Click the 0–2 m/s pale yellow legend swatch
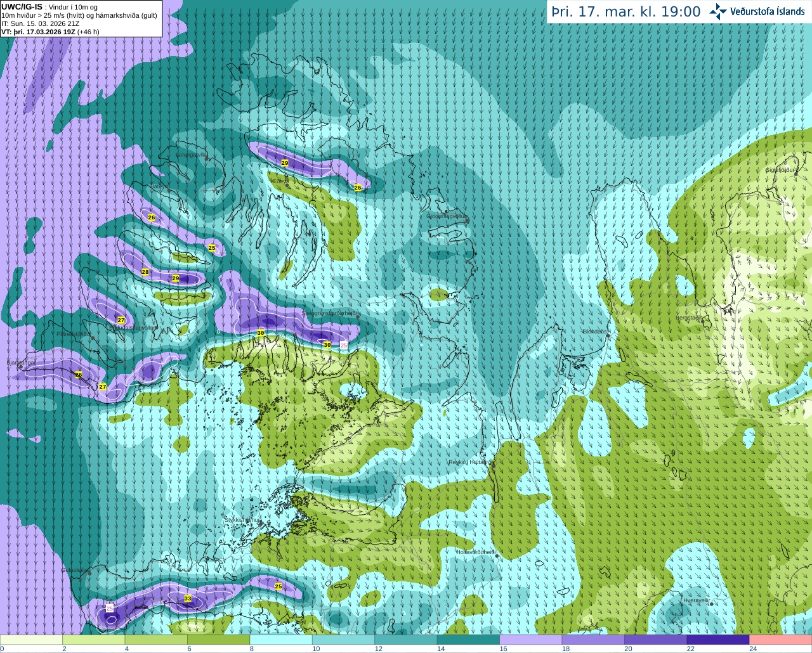 (x=31, y=640)
